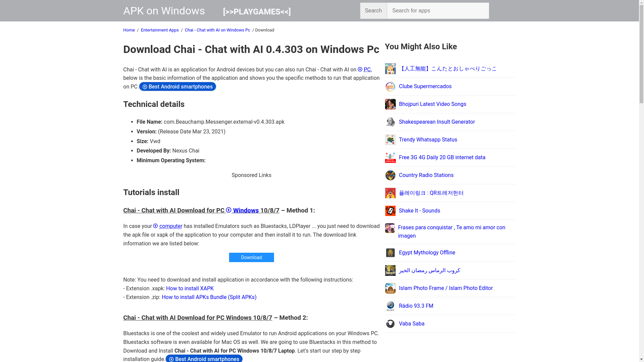This screenshot has width=644, height=362.
Task: Click the Windows link in Method 1 heading
Action: pyautogui.click(x=242, y=210)
